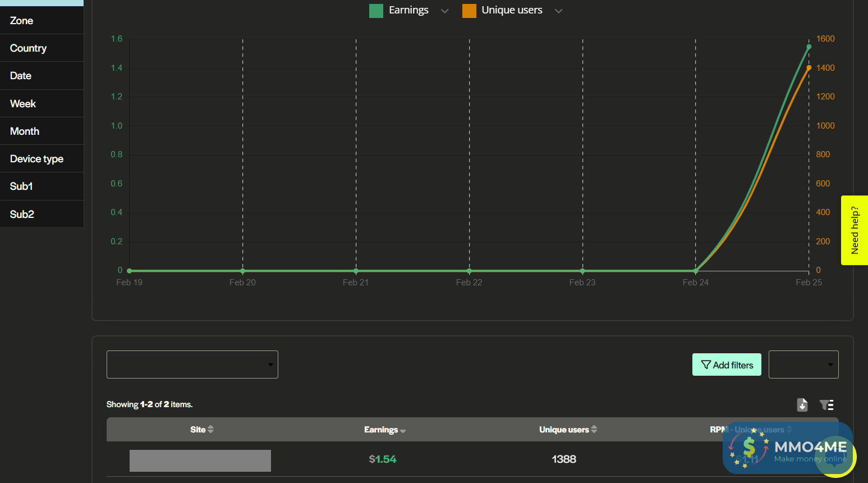Image resolution: width=868 pixels, height=483 pixels.
Task: Open the Need help? side tab
Action: [x=855, y=230]
